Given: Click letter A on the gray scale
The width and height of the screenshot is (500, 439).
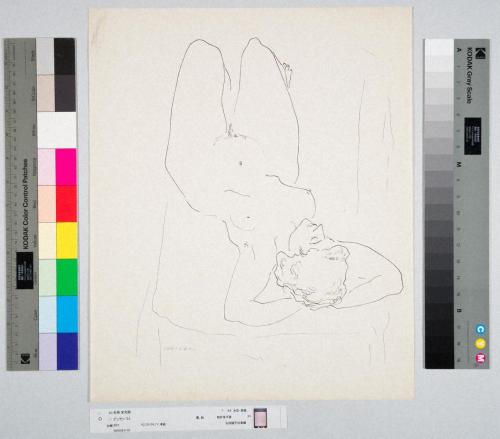Looking at the screenshot, I should click(x=459, y=49).
